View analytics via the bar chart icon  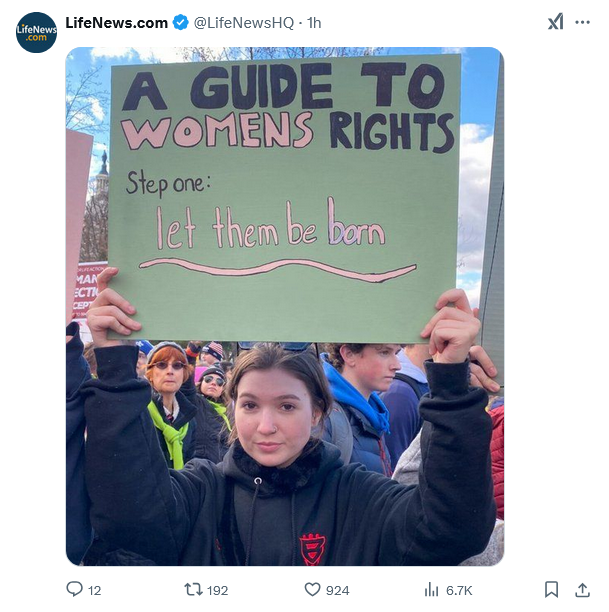[431, 589]
